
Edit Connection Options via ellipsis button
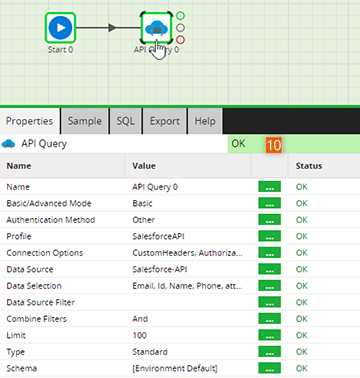[x=269, y=253]
